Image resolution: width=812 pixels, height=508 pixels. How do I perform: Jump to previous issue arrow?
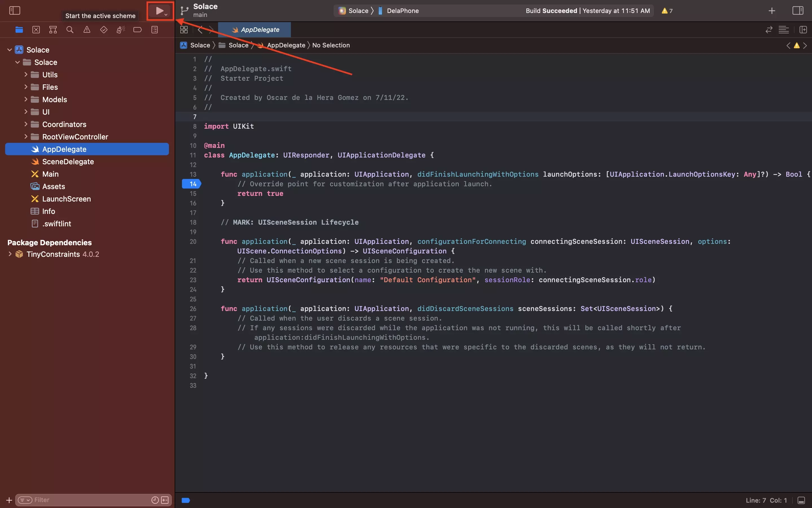(x=788, y=45)
